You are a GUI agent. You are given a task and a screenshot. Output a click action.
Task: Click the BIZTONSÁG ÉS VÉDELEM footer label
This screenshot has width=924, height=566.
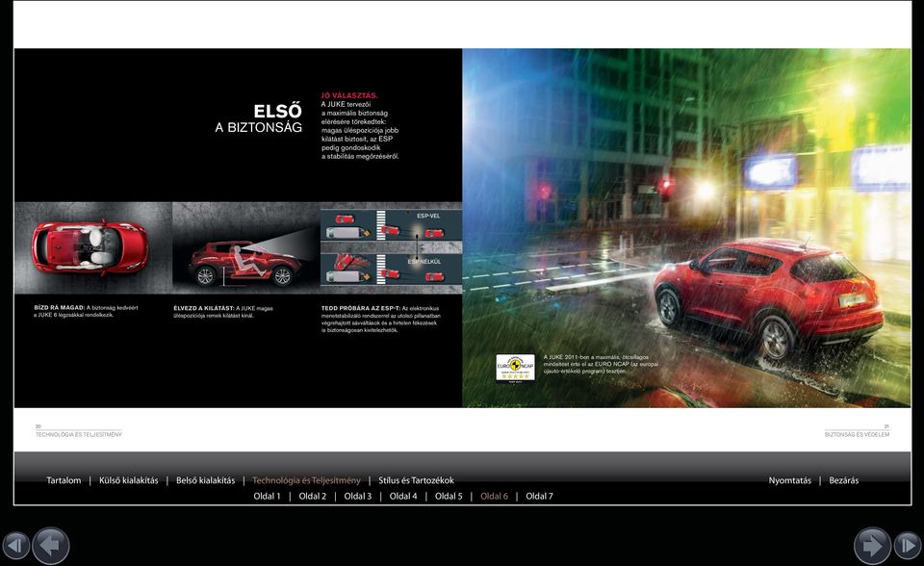coord(857,434)
